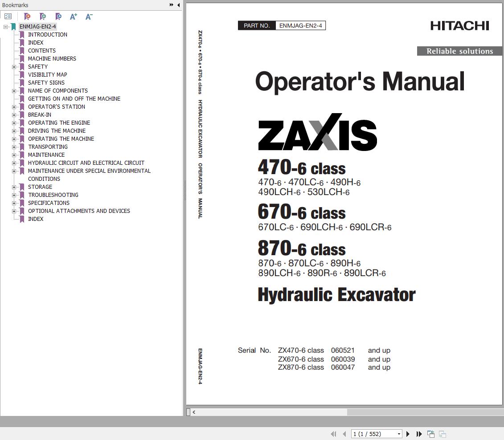Open the last INDEX bookmark at bottom

click(35, 219)
